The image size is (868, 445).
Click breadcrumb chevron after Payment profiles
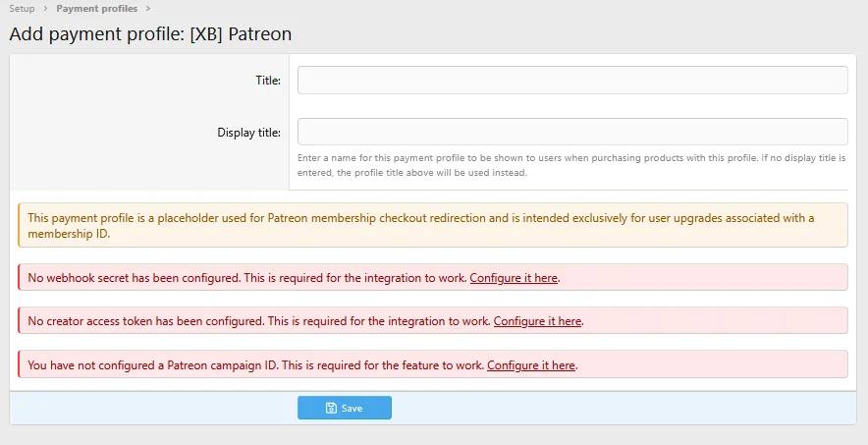tap(148, 8)
